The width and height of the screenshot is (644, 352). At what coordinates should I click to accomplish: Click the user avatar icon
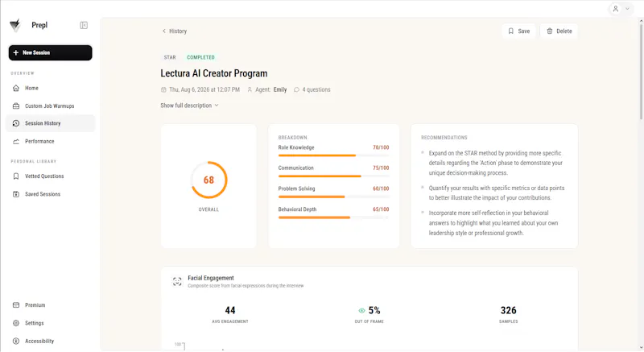pyautogui.click(x=616, y=9)
